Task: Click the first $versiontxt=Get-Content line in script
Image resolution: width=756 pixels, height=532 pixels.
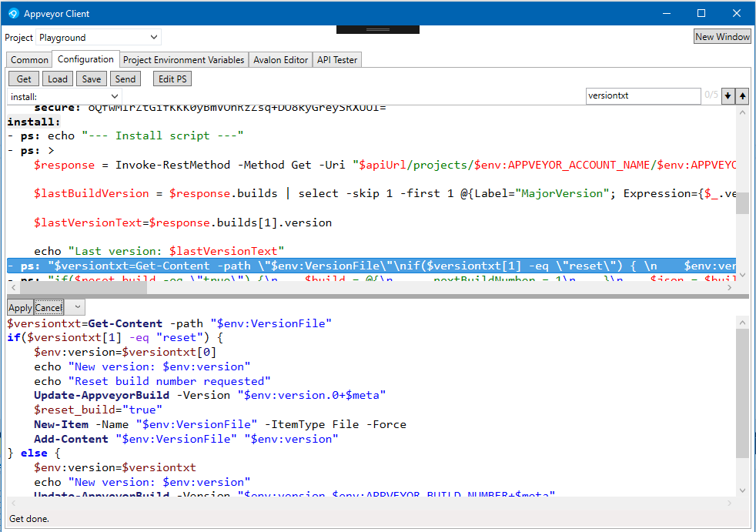Action: point(169,323)
